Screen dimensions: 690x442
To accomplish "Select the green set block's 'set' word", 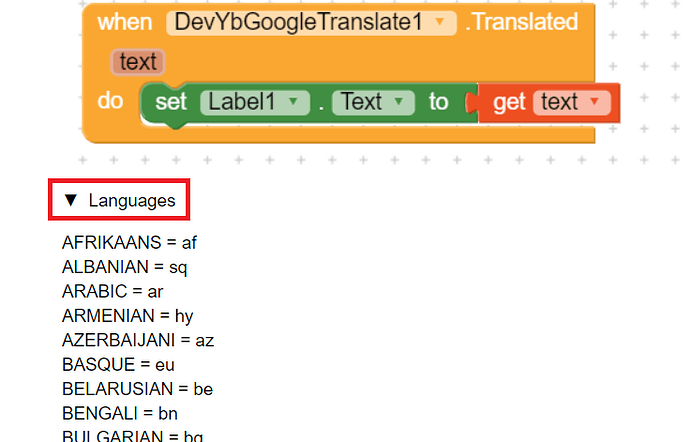I will (171, 102).
